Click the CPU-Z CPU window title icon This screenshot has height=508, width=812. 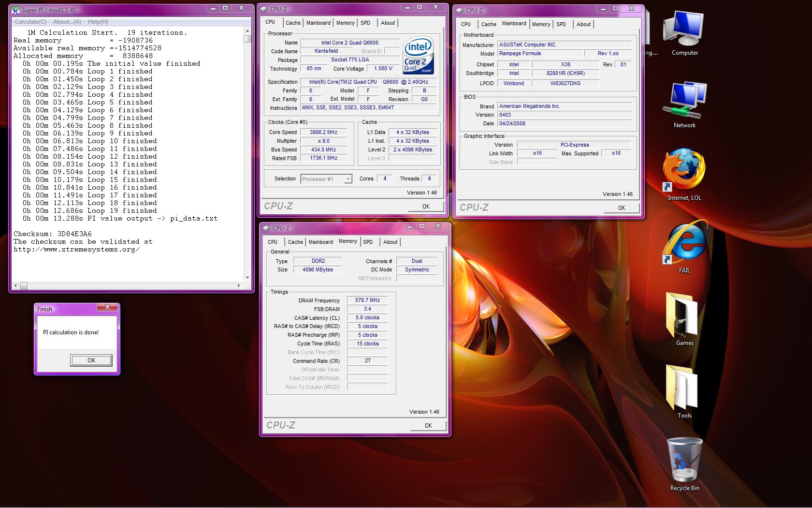pos(264,9)
